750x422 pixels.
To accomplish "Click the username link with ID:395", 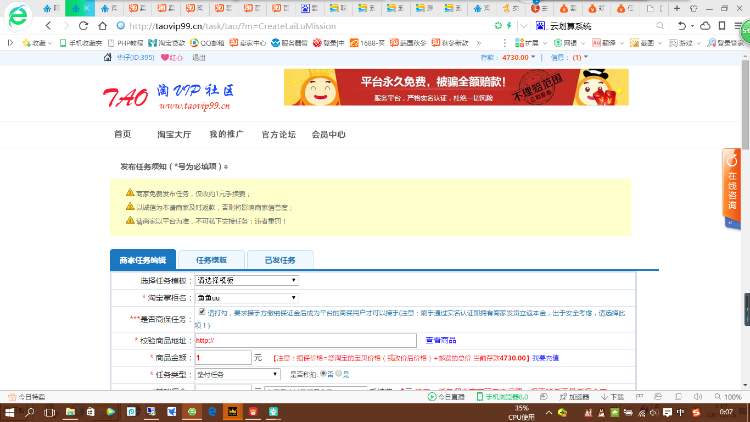I will [135, 57].
